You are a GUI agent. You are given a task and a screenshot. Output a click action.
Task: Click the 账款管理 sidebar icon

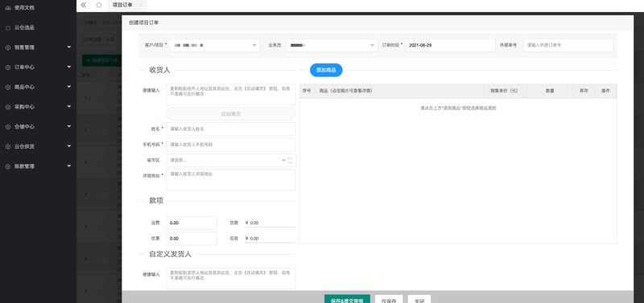(x=8, y=166)
